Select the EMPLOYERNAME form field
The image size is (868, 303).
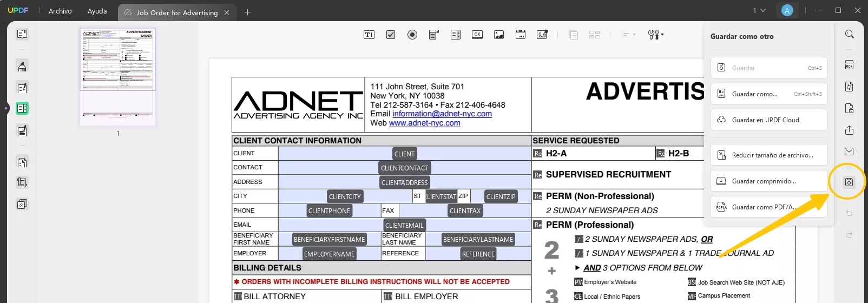tap(330, 254)
